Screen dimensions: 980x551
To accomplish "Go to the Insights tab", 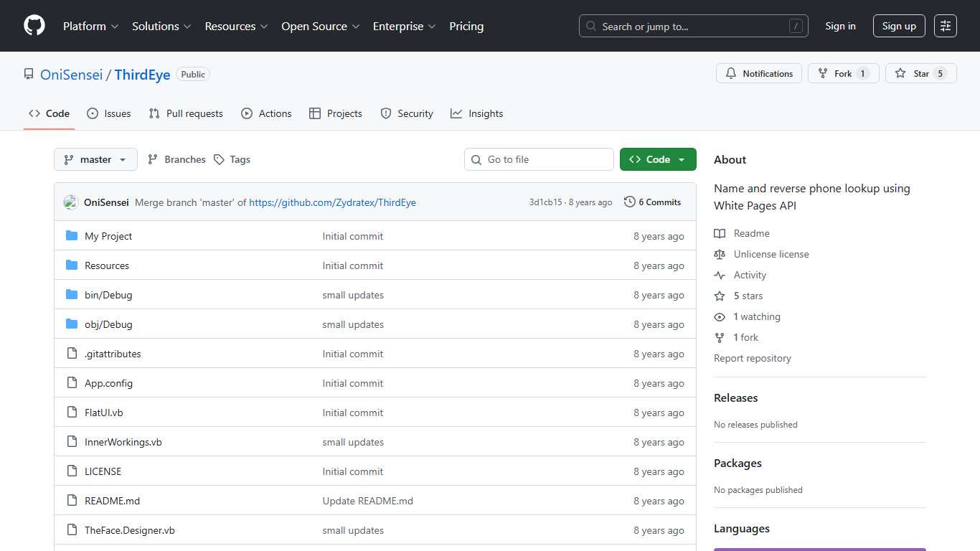I will point(477,113).
